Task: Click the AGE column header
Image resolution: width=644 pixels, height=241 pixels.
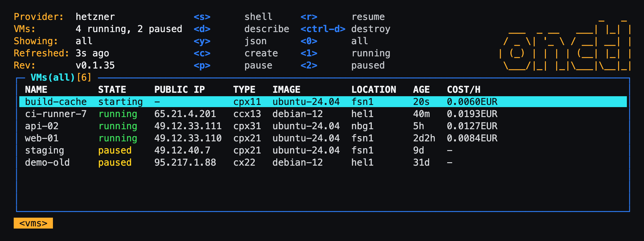Action: pyautogui.click(x=421, y=90)
